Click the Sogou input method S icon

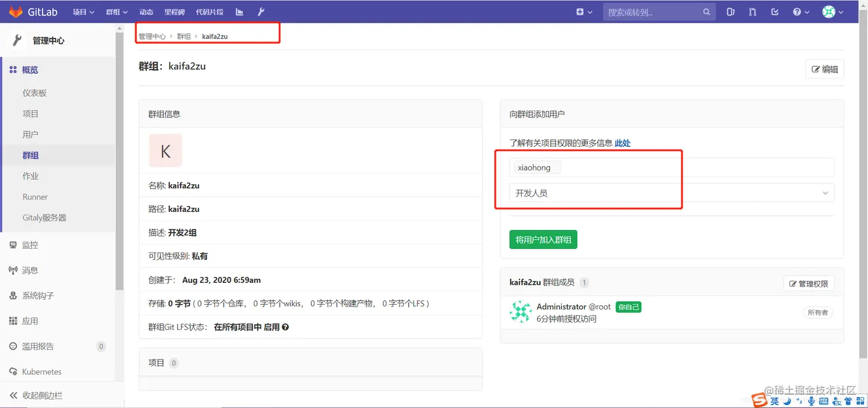click(x=758, y=400)
